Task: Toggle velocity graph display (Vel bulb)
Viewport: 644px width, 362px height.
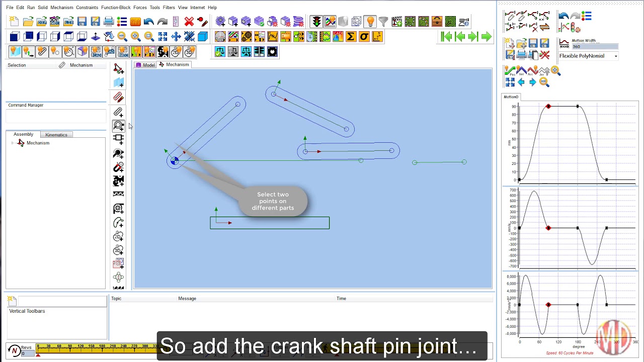Action: [x=521, y=71]
